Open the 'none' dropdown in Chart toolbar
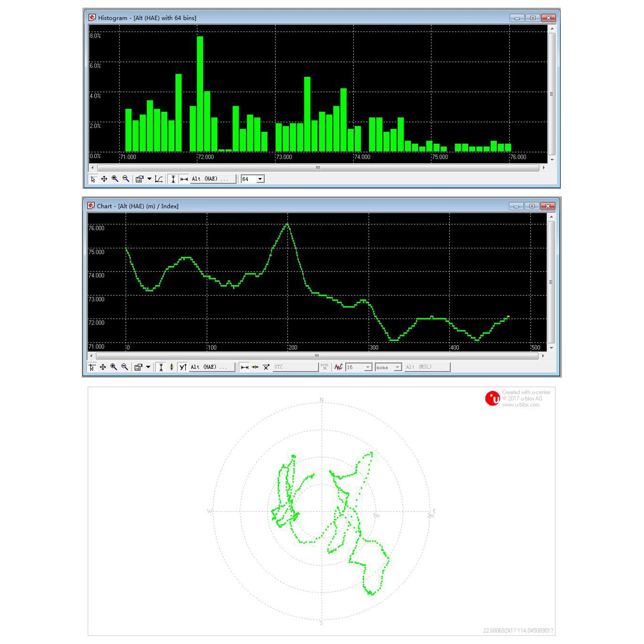Screen dimensions: 644x644 tap(397, 367)
